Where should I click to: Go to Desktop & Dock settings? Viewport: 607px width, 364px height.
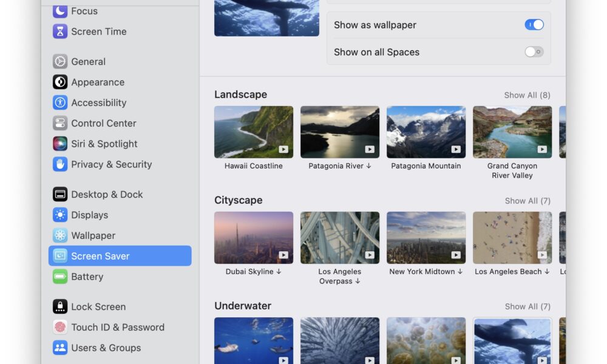click(x=120, y=194)
